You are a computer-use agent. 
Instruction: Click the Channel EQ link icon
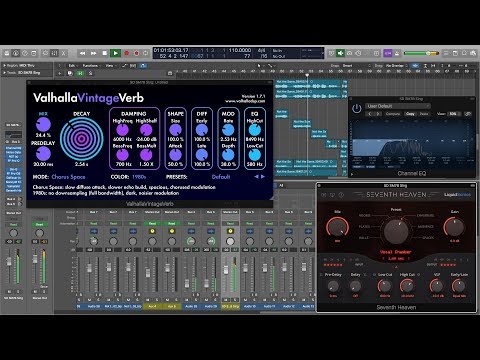pos(468,114)
